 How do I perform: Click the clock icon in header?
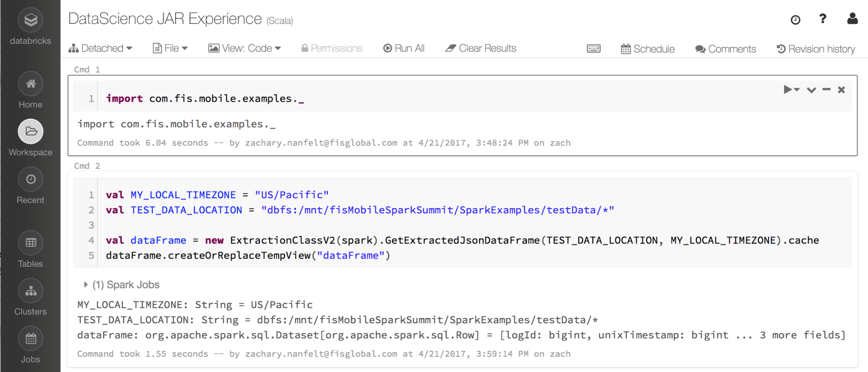click(795, 20)
